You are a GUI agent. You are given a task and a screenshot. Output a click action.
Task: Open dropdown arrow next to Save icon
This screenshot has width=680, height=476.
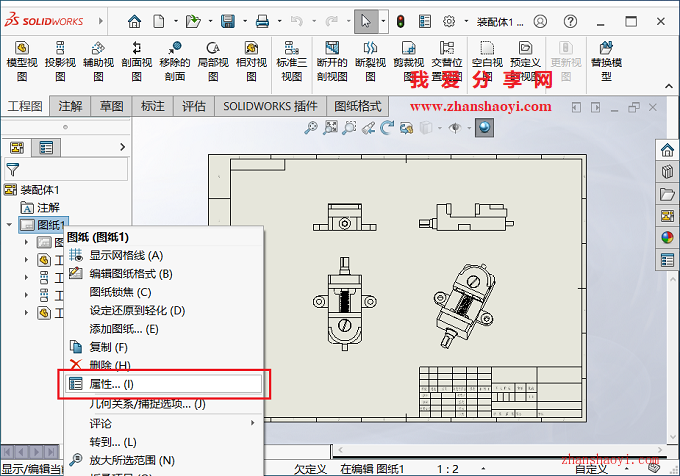pyautogui.click(x=245, y=21)
